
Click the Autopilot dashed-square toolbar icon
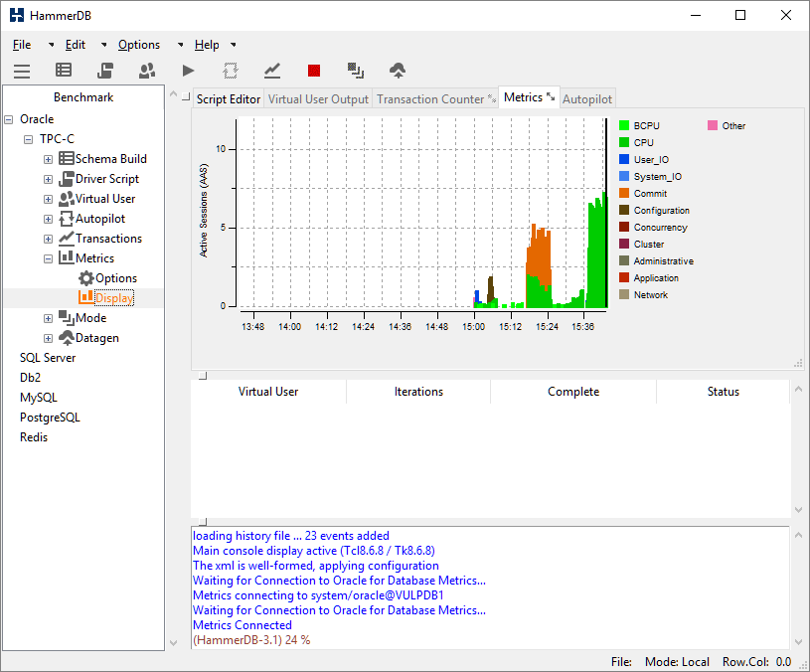pyautogui.click(x=231, y=71)
